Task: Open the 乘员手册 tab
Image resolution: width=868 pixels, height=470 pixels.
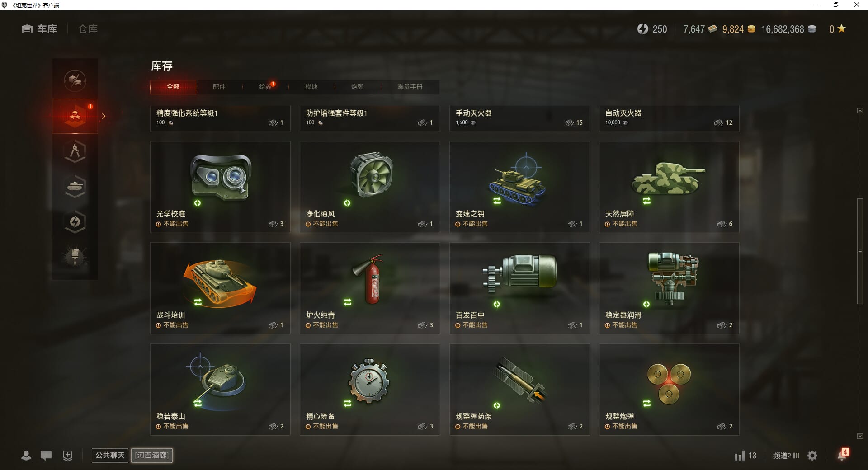Action: (x=410, y=87)
